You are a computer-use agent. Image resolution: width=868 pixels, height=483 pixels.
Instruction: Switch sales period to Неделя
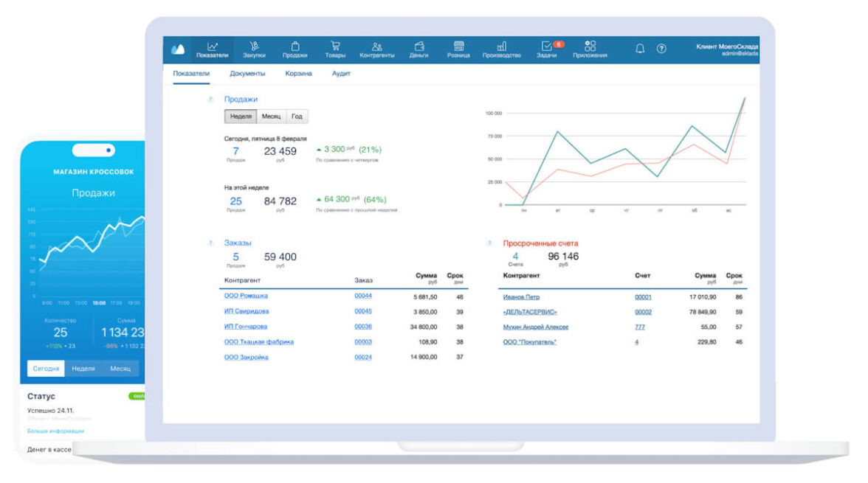point(241,117)
